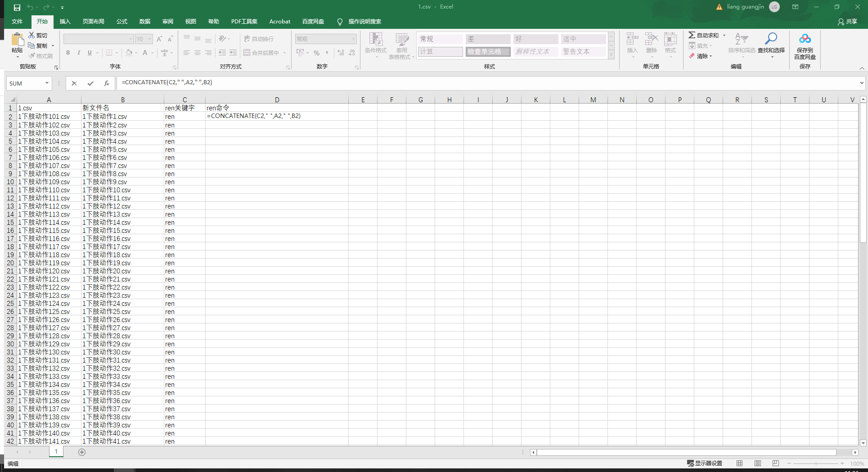Cancel the formula entry with X
The height and width of the screenshot is (472, 868).
(x=74, y=83)
